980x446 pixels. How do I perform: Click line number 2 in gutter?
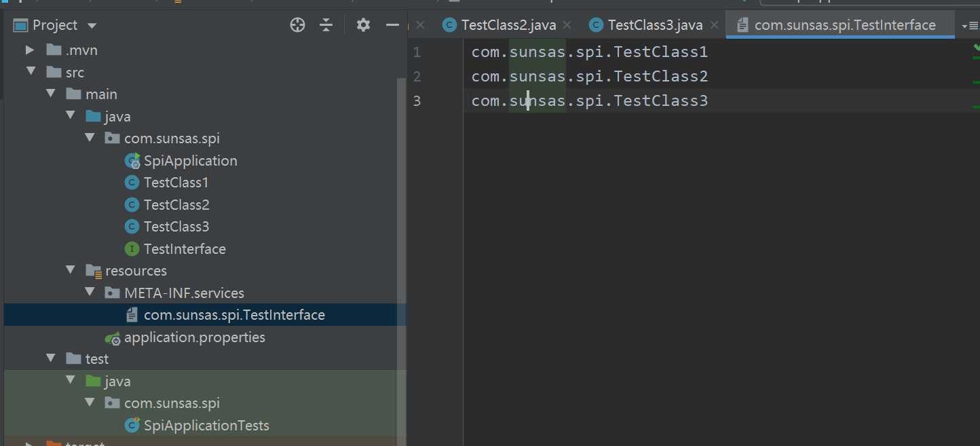[417, 76]
